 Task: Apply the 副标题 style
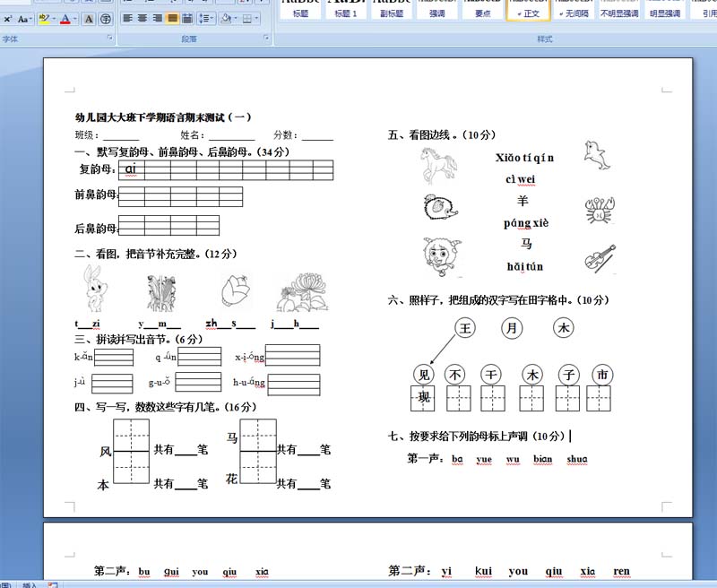pos(392,10)
